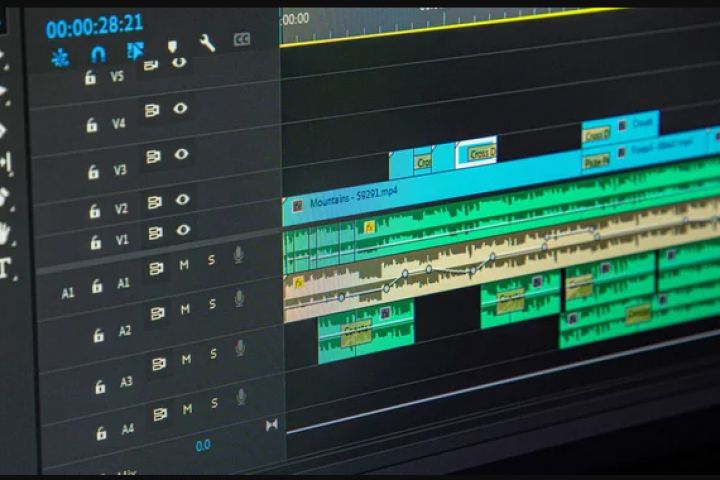Viewport: 720px width, 480px height.
Task: Toggle sync lock icon on track V4
Action: 152,111
